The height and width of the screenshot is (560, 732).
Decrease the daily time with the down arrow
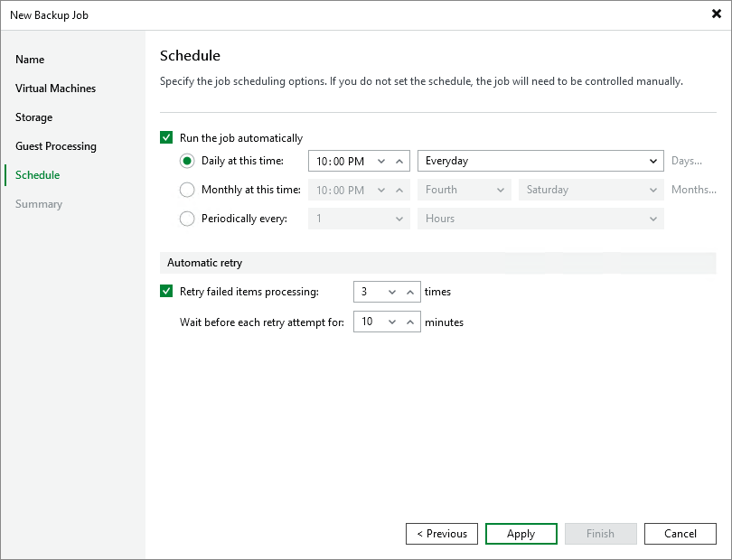(x=380, y=161)
